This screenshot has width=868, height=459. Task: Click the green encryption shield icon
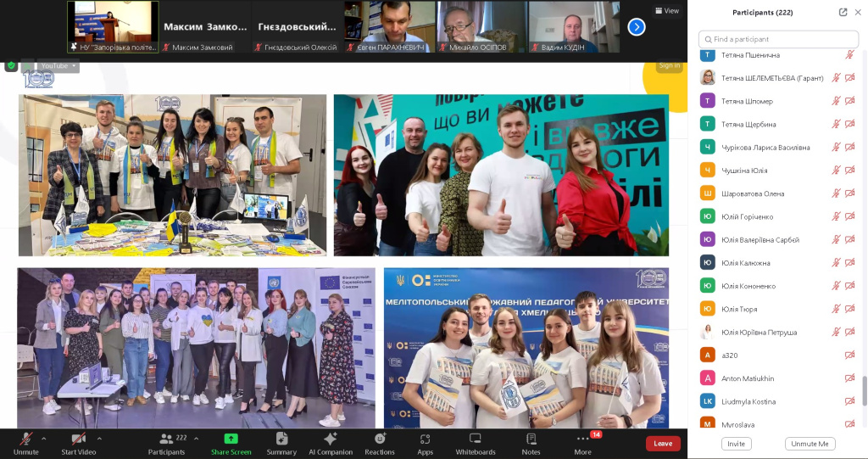[11, 65]
